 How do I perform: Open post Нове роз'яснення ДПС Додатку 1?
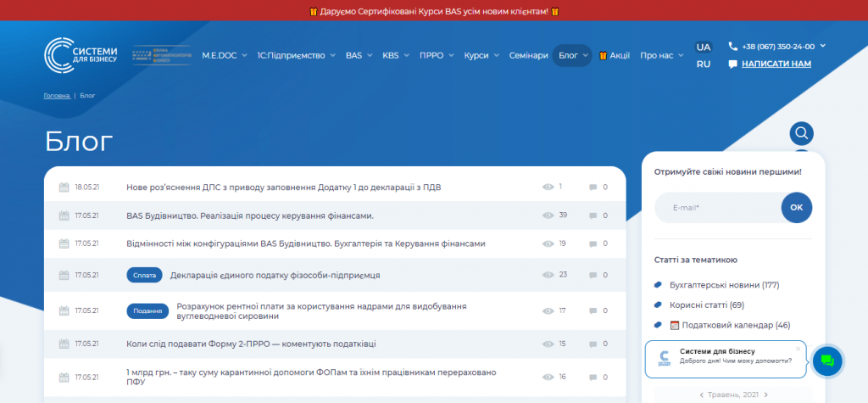pyautogui.click(x=283, y=188)
